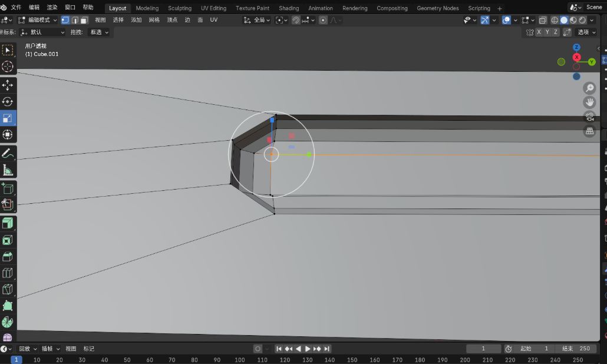Viewport: 607px width, 364px height.
Task: Pick the Transform tool
Action: (8, 135)
